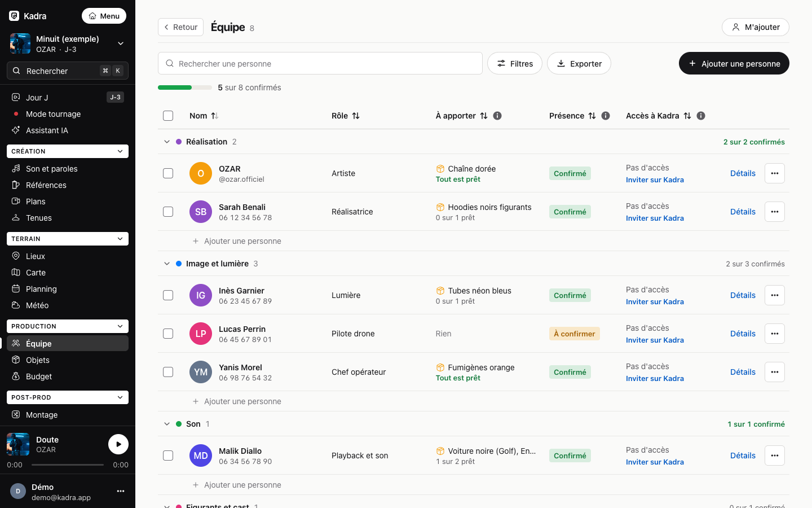Select Yanis Morel's checkbox
The image size is (812, 508).
[168, 372]
